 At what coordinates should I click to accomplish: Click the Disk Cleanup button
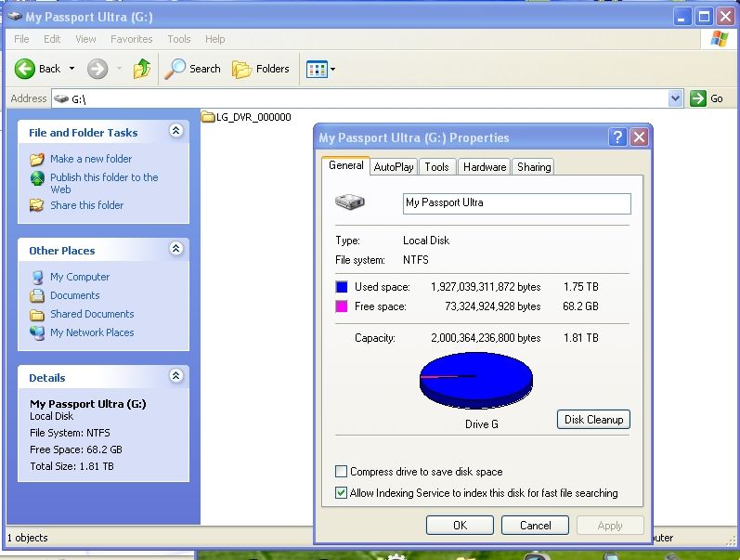593,419
